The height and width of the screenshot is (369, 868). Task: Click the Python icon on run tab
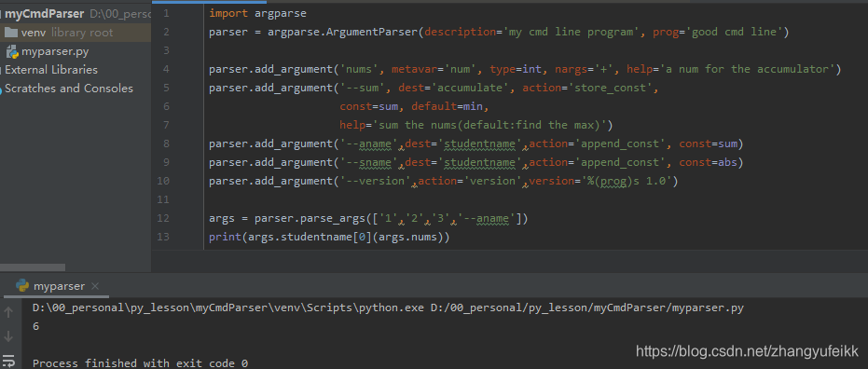22,286
